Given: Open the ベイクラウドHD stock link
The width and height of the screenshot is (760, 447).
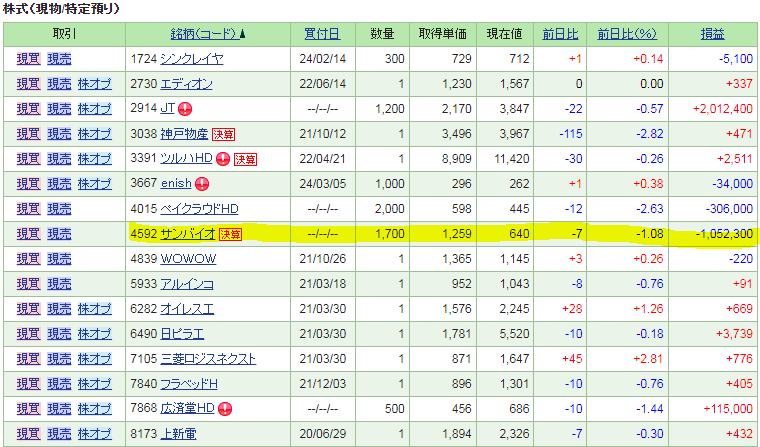Looking at the screenshot, I should [x=199, y=209].
